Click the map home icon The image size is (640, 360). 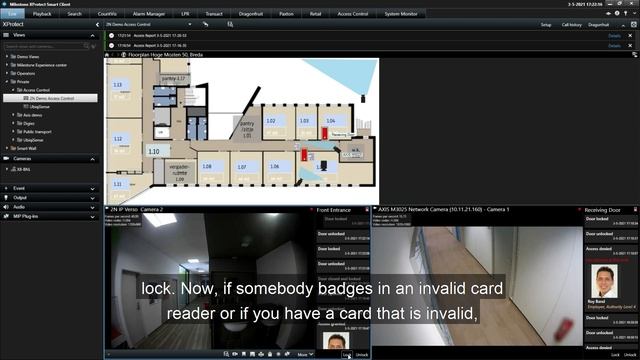pos(107,55)
